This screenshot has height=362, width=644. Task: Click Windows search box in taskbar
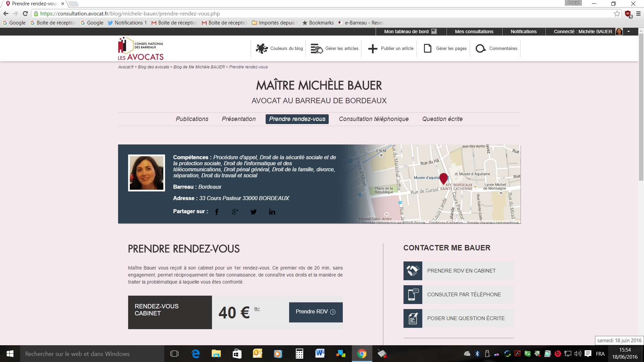click(92, 354)
